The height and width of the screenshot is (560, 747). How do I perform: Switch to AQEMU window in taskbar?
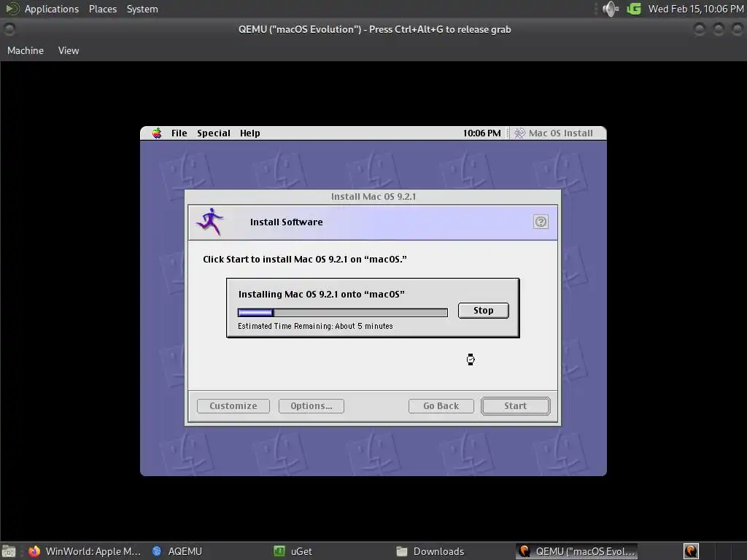tap(177, 551)
